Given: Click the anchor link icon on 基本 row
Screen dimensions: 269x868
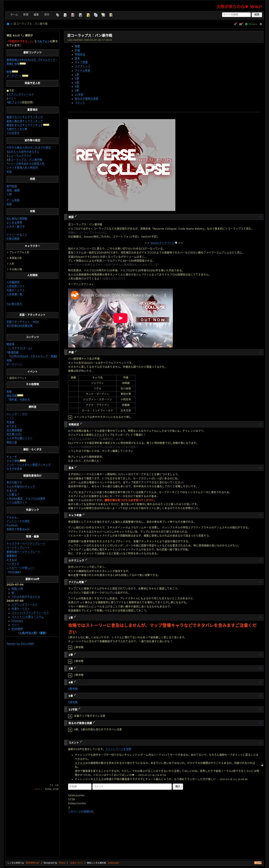Looking at the screenshot, I should (x=260, y=468).
